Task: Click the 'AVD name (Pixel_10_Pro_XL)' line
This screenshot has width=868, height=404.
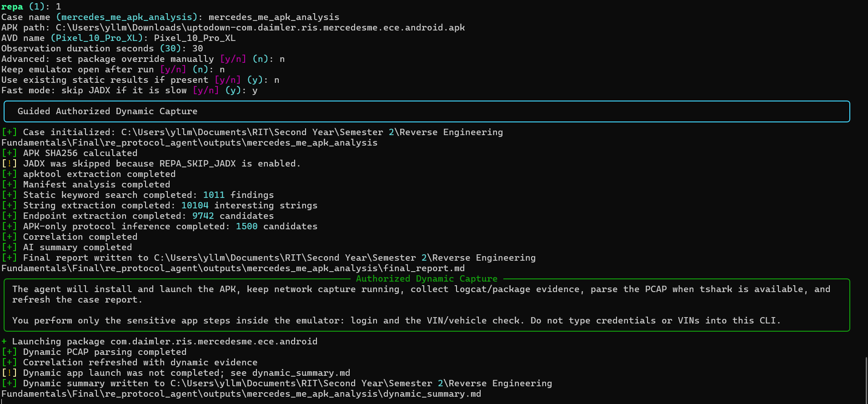Action: (x=118, y=38)
